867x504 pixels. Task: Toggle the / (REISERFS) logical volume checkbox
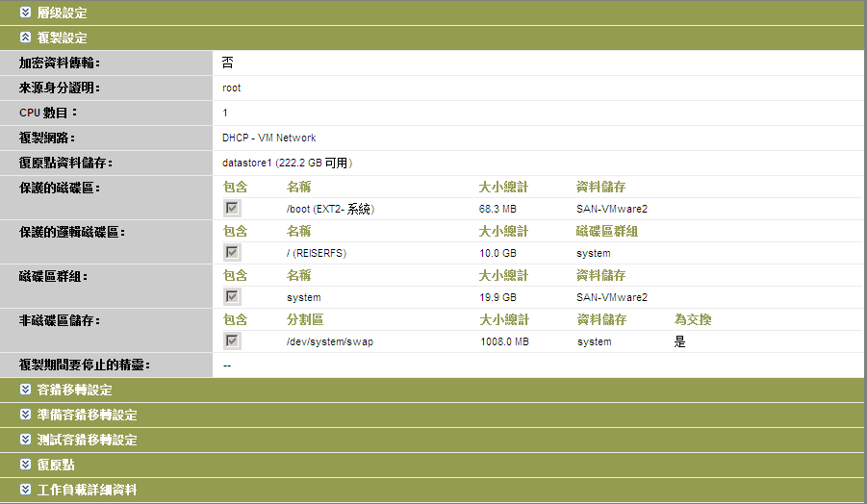coord(232,253)
